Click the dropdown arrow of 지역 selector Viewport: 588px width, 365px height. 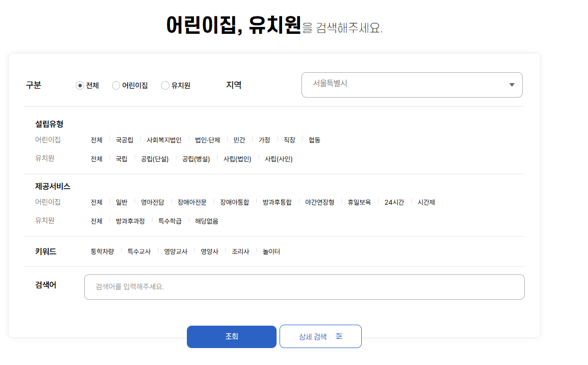tap(511, 85)
